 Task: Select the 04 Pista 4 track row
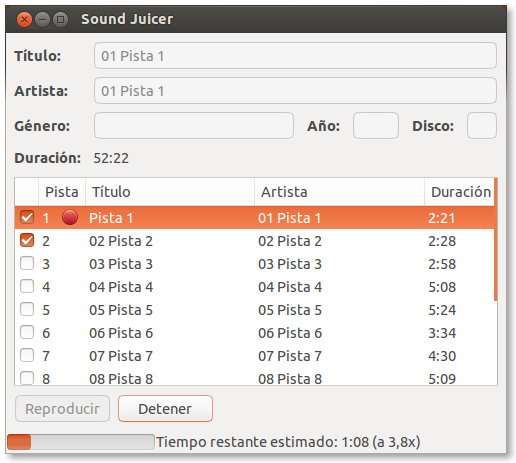(254, 287)
